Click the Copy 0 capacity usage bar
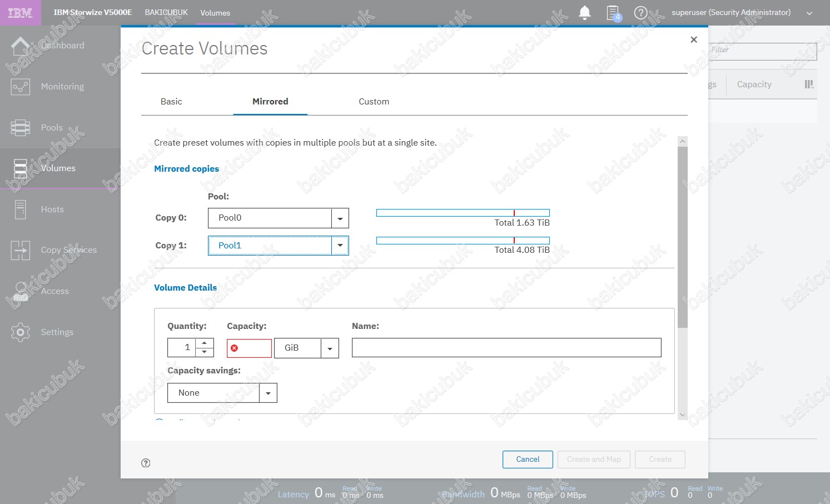The height and width of the screenshot is (504, 830). (x=463, y=213)
